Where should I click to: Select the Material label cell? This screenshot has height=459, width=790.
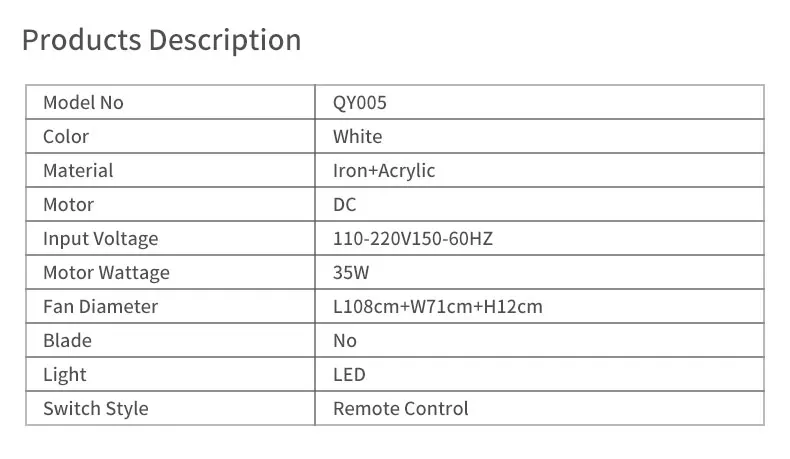coord(78,170)
